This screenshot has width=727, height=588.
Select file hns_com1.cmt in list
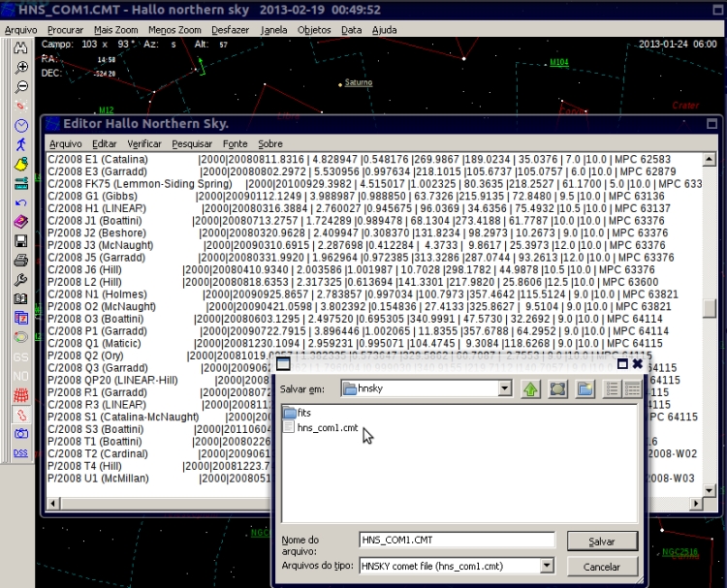point(321,427)
